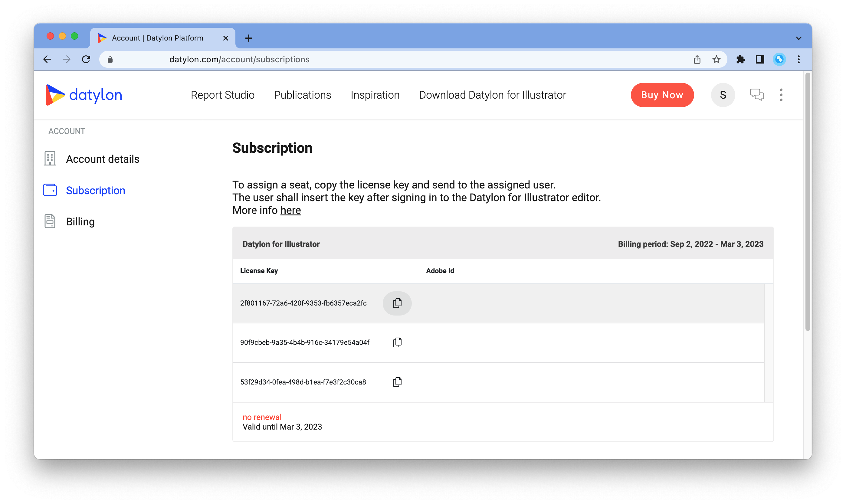The height and width of the screenshot is (504, 846).
Task: Click the ACCOUNT sidebar section label
Action: (x=67, y=131)
